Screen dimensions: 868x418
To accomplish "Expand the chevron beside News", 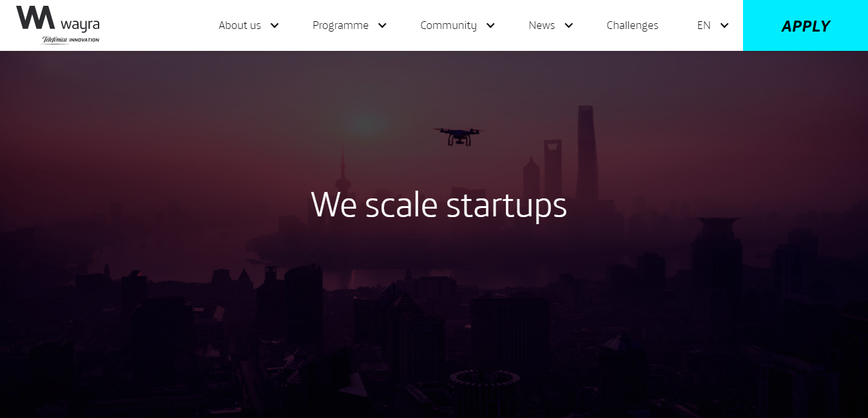I will tap(568, 25).
